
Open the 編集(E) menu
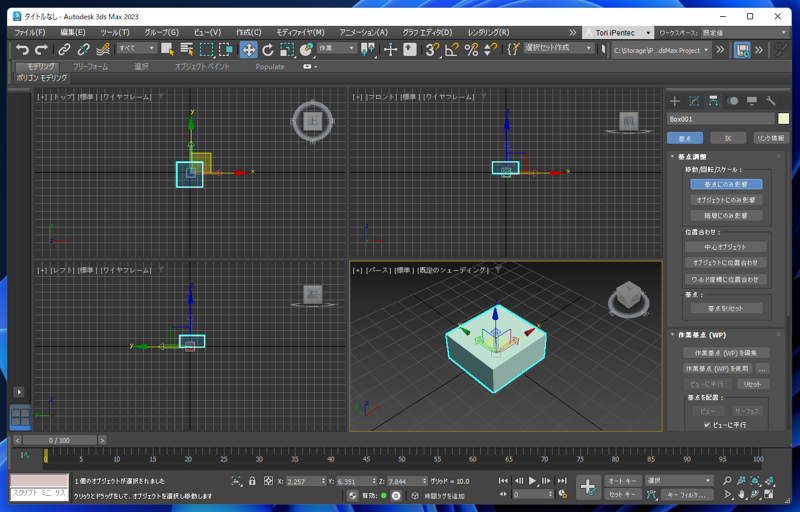(x=73, y=32)
